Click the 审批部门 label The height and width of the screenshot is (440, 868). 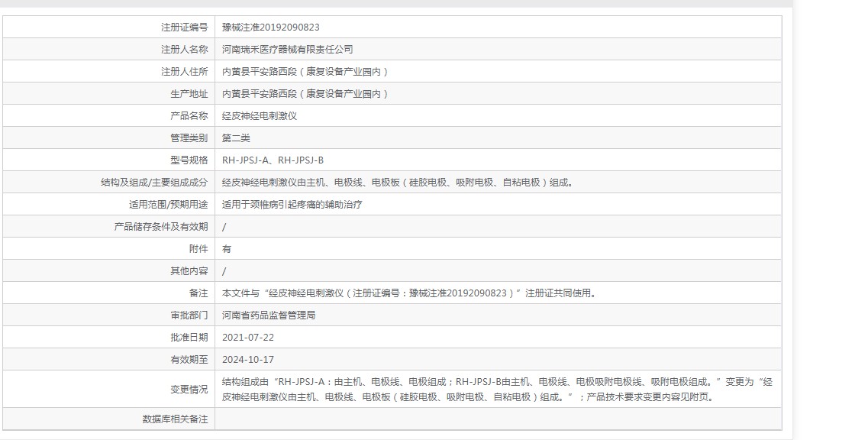[189, 315]
